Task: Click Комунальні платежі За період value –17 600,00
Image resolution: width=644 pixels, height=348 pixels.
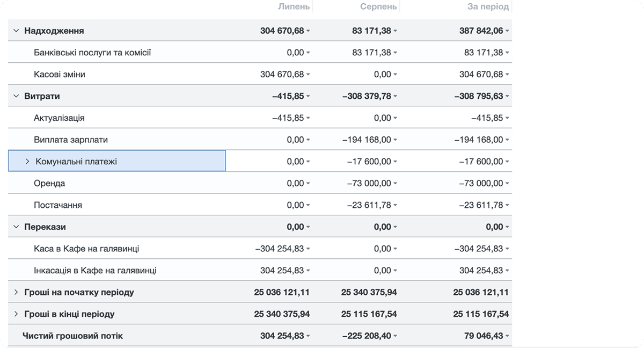Action: click(x=481, y=161)
